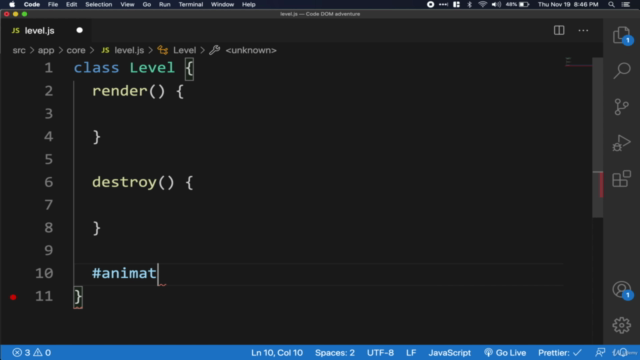640x360 pixels.
Task: Open the Extensions view
Action: pos(621,179)
